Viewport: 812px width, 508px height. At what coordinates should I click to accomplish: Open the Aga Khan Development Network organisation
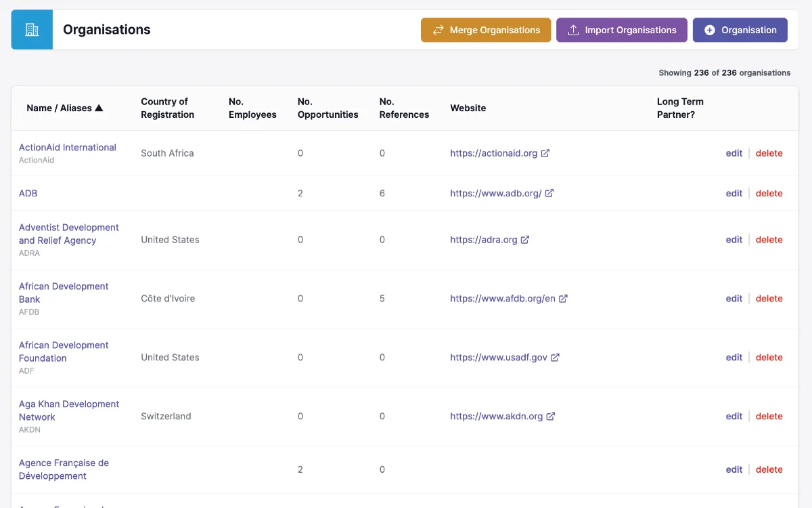[x=69, y=410]
